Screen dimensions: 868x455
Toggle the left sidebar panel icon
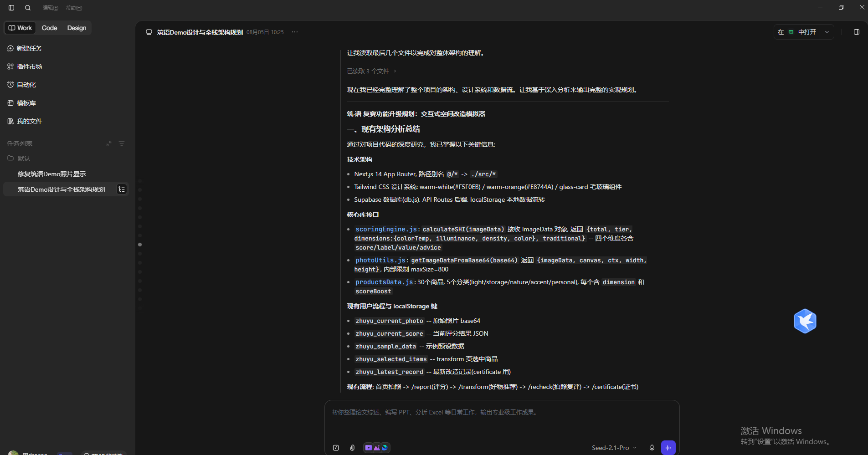[11, 8]
